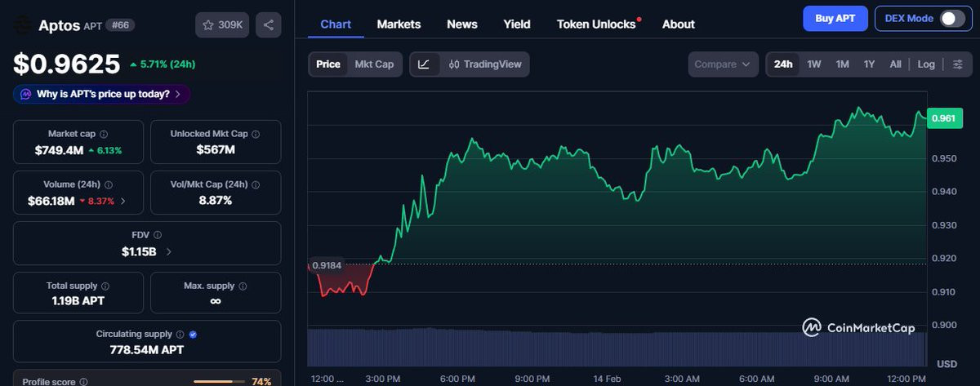Select the 1W time range

pos(814,64)
